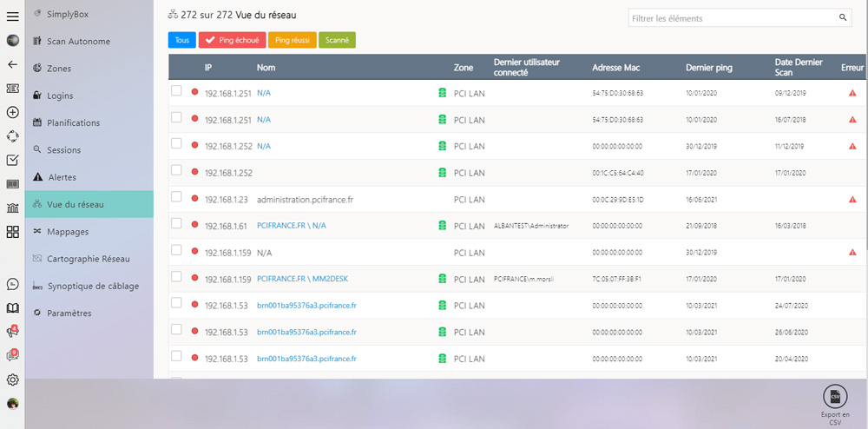Open the megaphone notifications icon with badge 4
Screen dimensions: 868x429
12,332
